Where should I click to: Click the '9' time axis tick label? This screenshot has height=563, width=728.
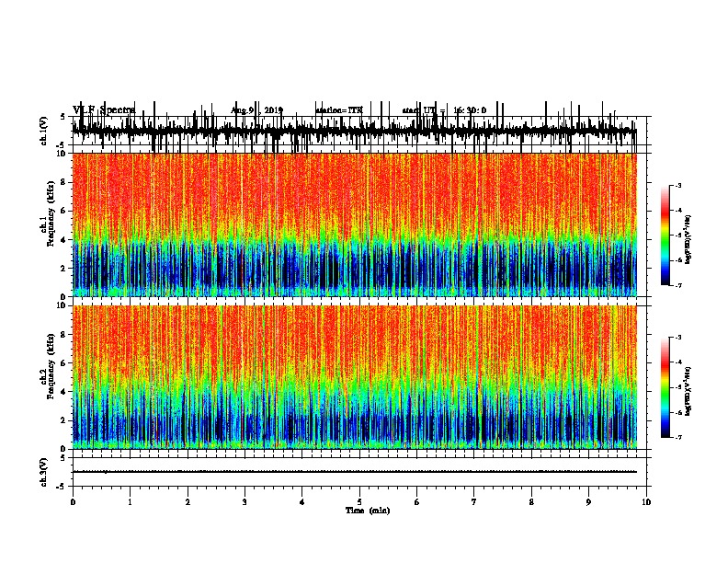click(588, 502)
